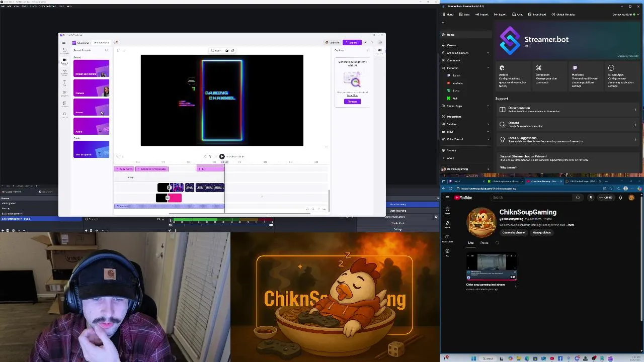Click Export in Streamer.bot toolbar

[500, 14]
